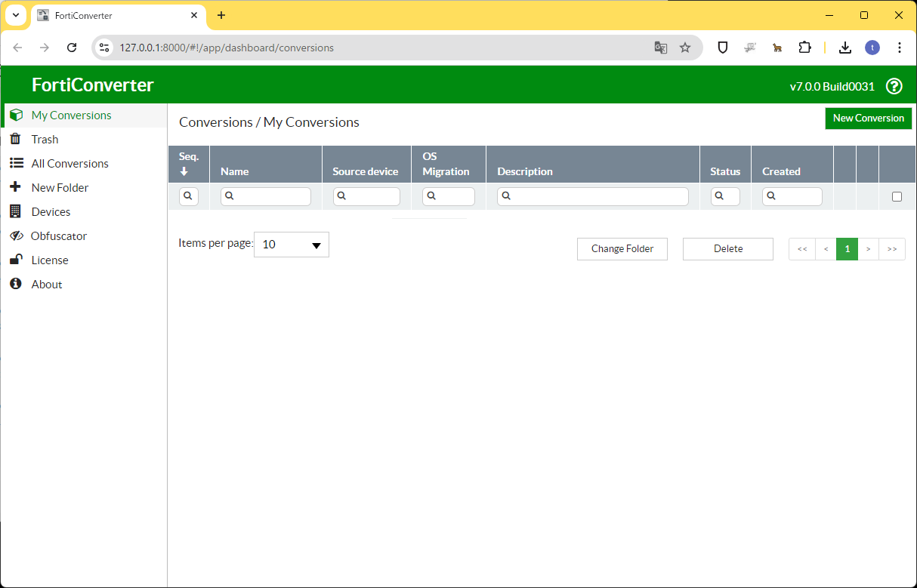Open the License page

(x=50, y=260)
